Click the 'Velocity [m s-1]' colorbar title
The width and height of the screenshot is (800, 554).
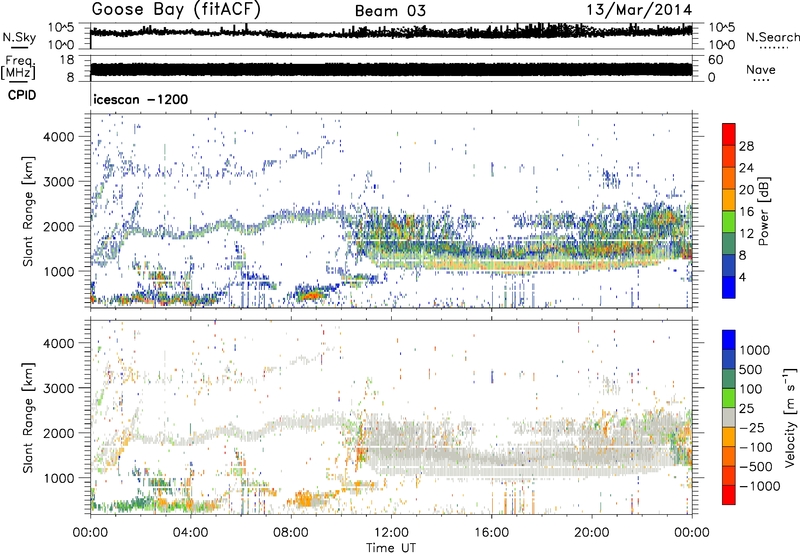point(790,417)
